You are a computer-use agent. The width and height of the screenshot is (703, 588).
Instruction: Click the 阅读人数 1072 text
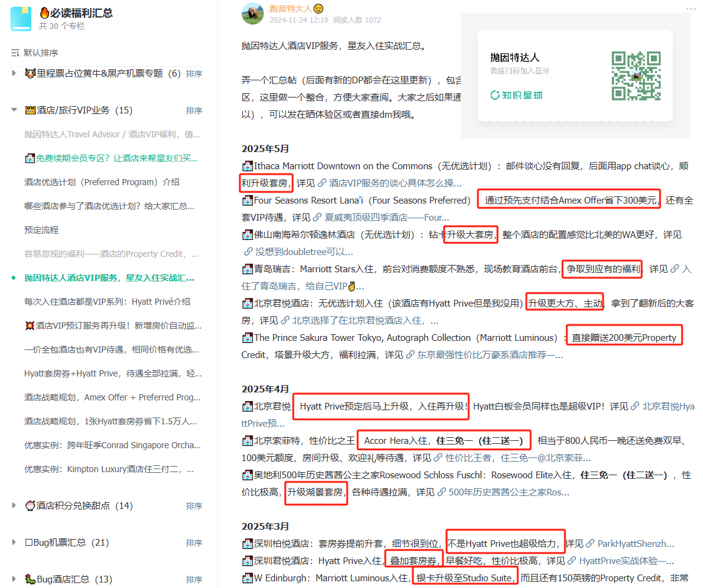(x=357, y=20)
